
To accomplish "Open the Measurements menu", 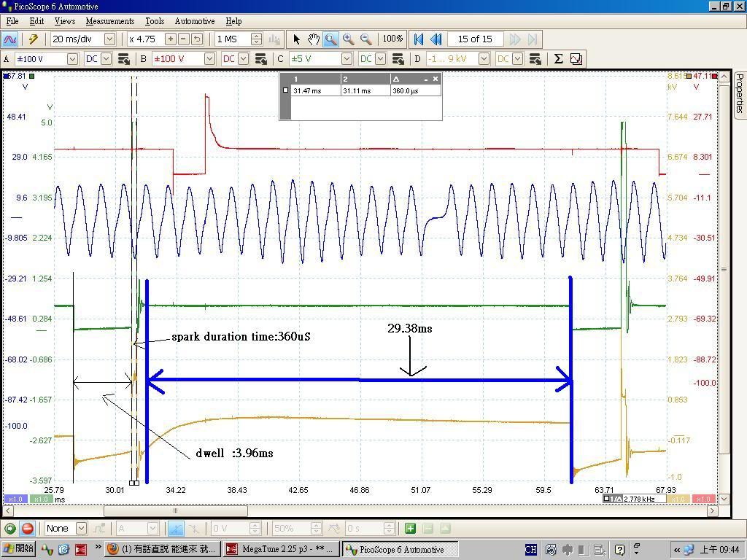I will pos(109,21).
